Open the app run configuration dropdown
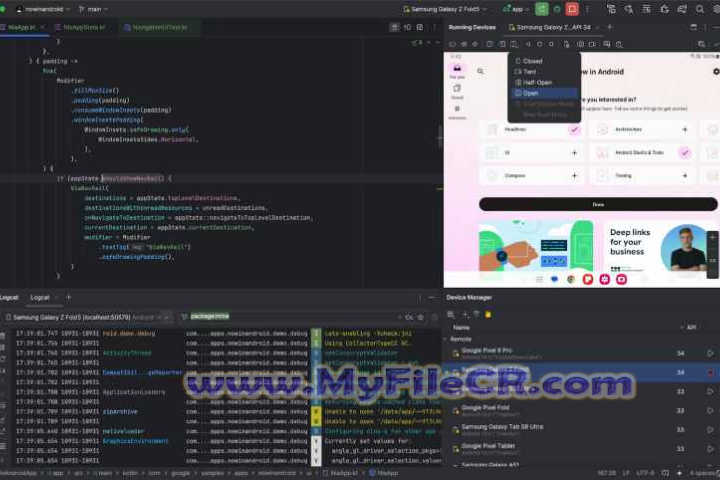 516,9
